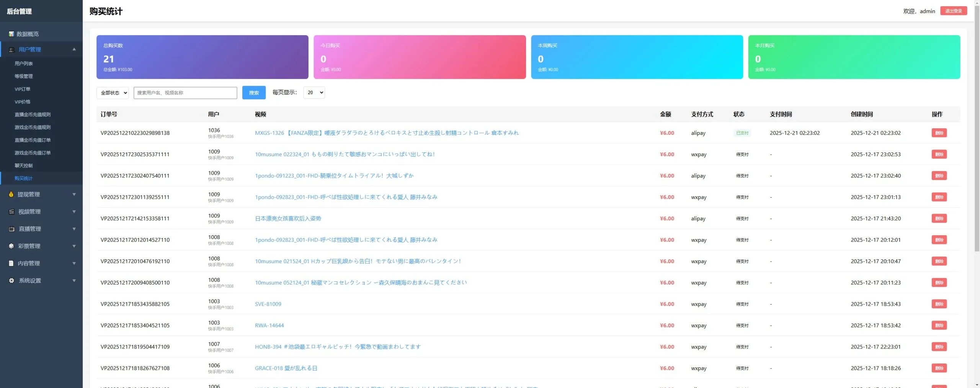The image size is (980, 388).
Task: Open the 1pondo-091223_001 video link
Action: pos(334,176)
